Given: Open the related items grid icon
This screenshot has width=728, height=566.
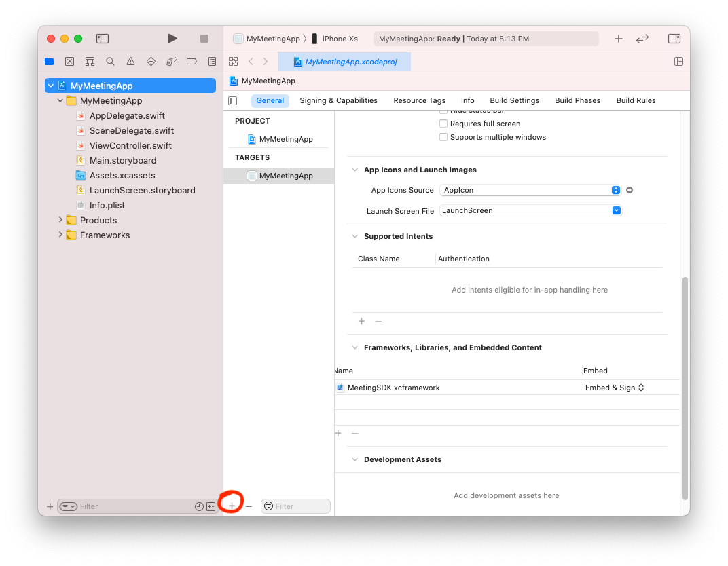Looking at the screenshot, I should point(233,61).
